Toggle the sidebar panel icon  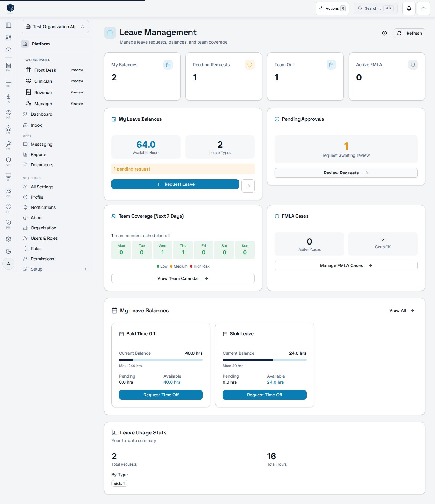pos(8,25)
